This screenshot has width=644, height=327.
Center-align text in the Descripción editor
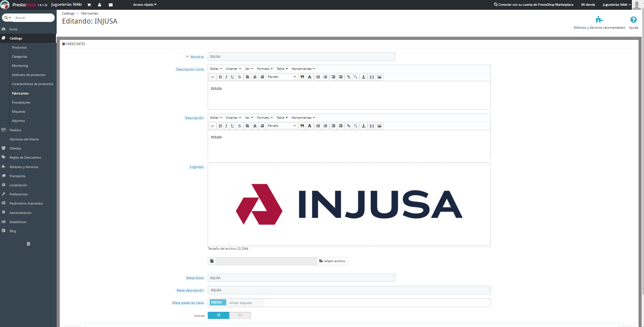(255, 126)
